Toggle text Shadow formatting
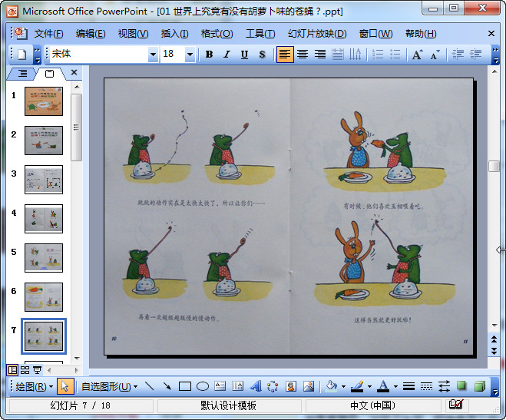This screenshot has height=420, width=506. tap(262, 55)
